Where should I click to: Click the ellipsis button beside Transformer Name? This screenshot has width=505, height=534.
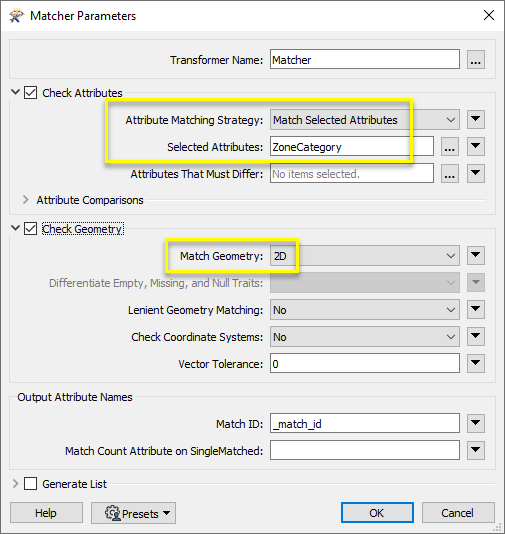point(475,60)
